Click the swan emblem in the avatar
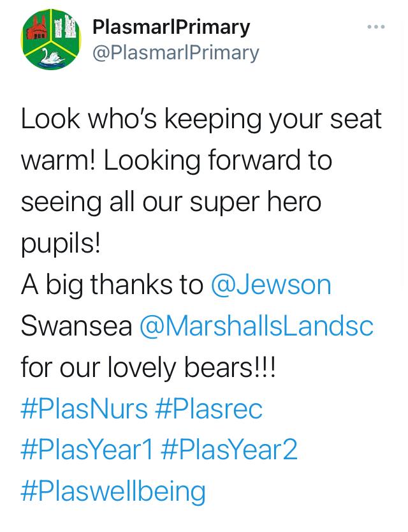 (x=50, y=58)
